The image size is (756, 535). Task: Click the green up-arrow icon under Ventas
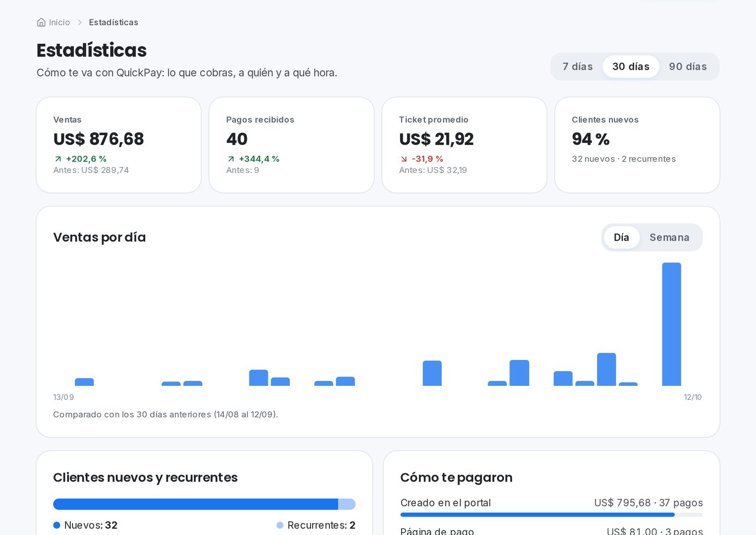click(x=58, y=159)
